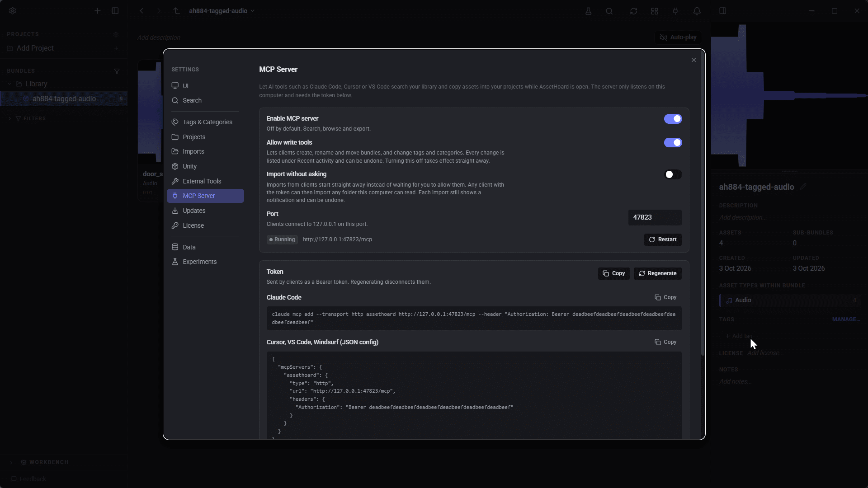This screenshot has width=868, height=488.
Task: Select ah884-tagged-audio bundle in the tree
Action: [64, 99]
